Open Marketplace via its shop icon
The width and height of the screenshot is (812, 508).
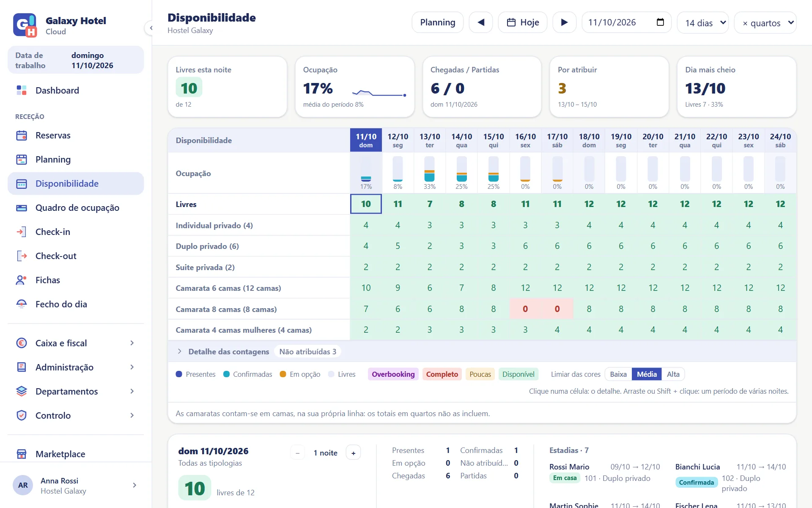pos(22,454)
